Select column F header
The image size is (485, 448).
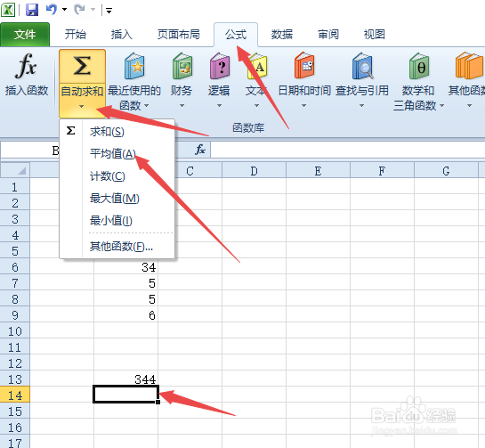point(382,171)
